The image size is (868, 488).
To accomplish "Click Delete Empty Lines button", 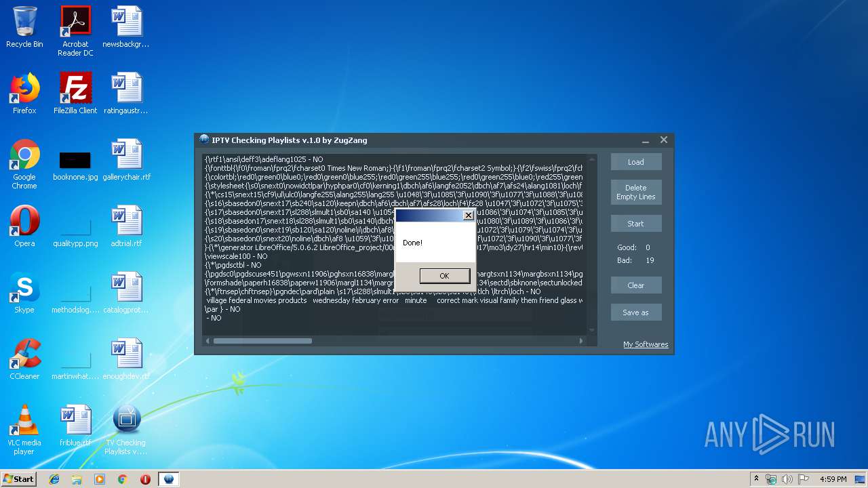I will pyautogui.click(x=635, y=192).
